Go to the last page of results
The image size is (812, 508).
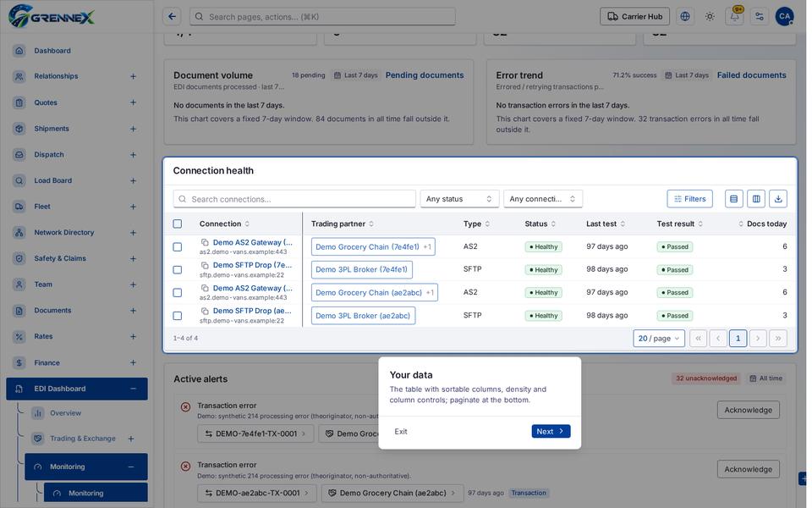pos(778,339)
